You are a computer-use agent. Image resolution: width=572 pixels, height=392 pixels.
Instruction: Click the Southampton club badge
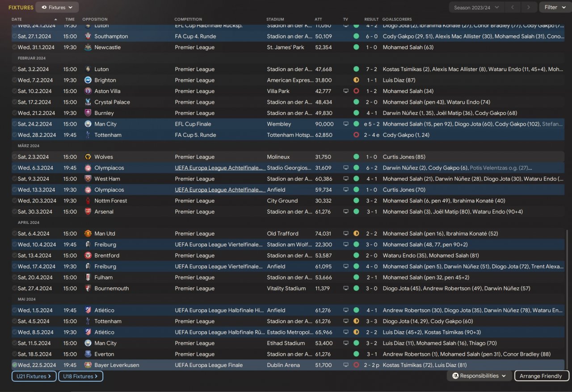point(88,36)
